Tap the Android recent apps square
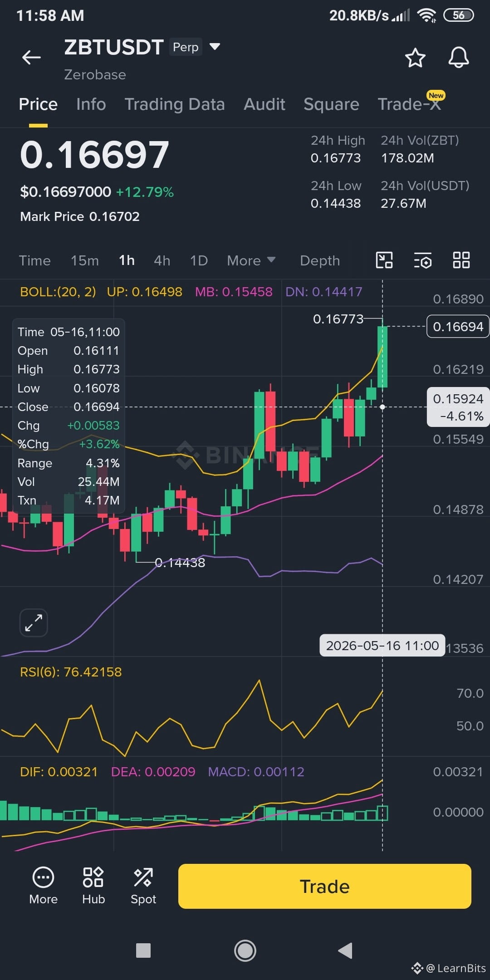Image resolution: width=490 pixels, height=980 pixels. pyautogui.click(x=143, y=950)
